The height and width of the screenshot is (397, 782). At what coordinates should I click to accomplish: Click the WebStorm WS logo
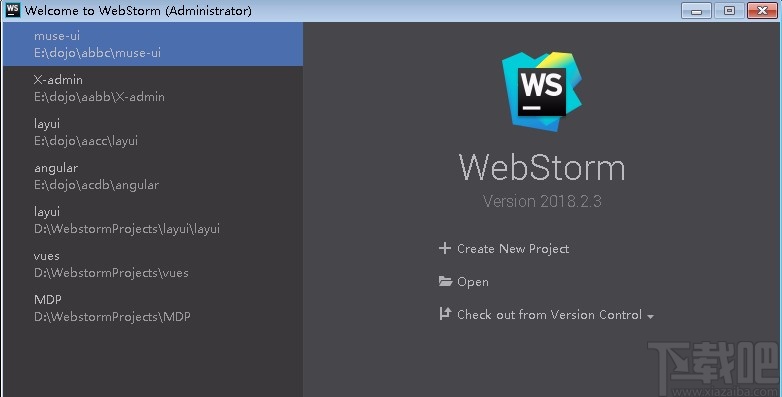click(x=542, y=92)
